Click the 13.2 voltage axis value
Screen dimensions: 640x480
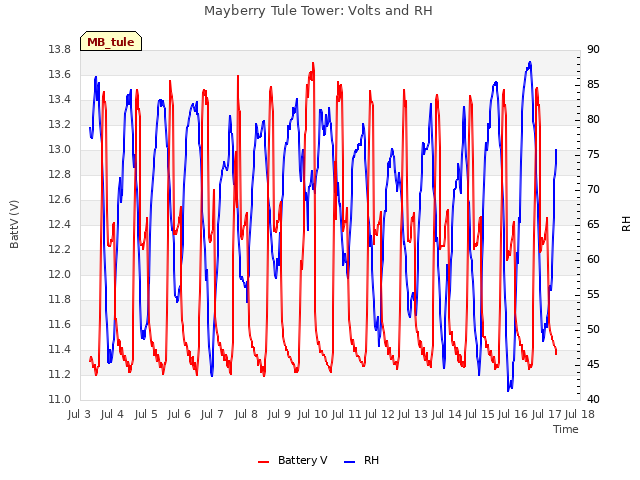60,124
